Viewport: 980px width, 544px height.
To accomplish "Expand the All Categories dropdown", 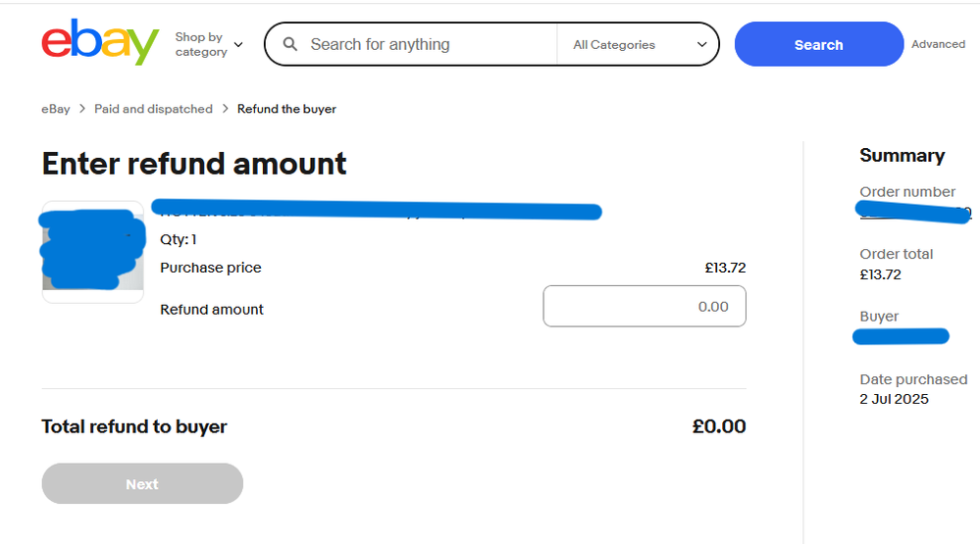I will 638,44.
